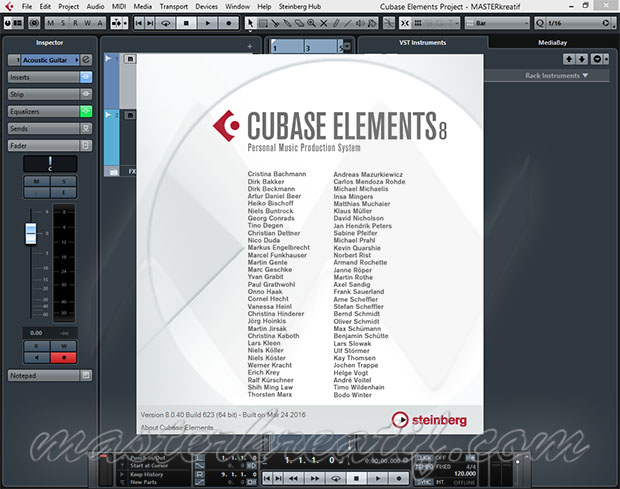Toggle Mute all button M in toolbar
Viewport: 620px width, 489px height.
(51, 23)
